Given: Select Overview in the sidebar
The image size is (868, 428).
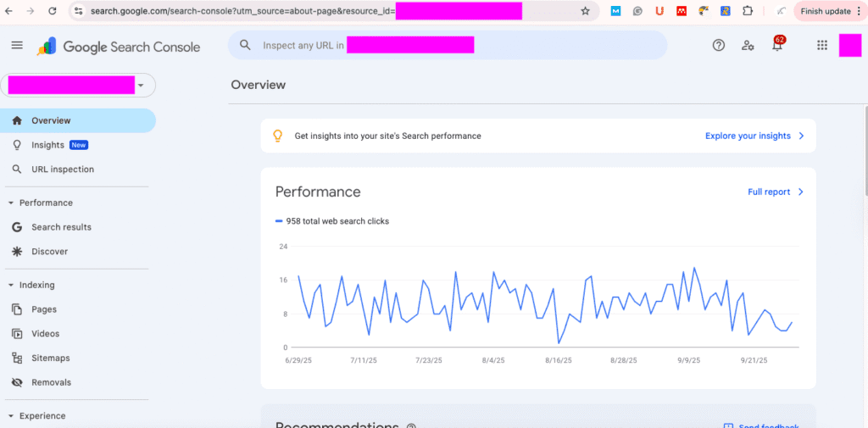Looking at the screenshot, I should (78, 120).
